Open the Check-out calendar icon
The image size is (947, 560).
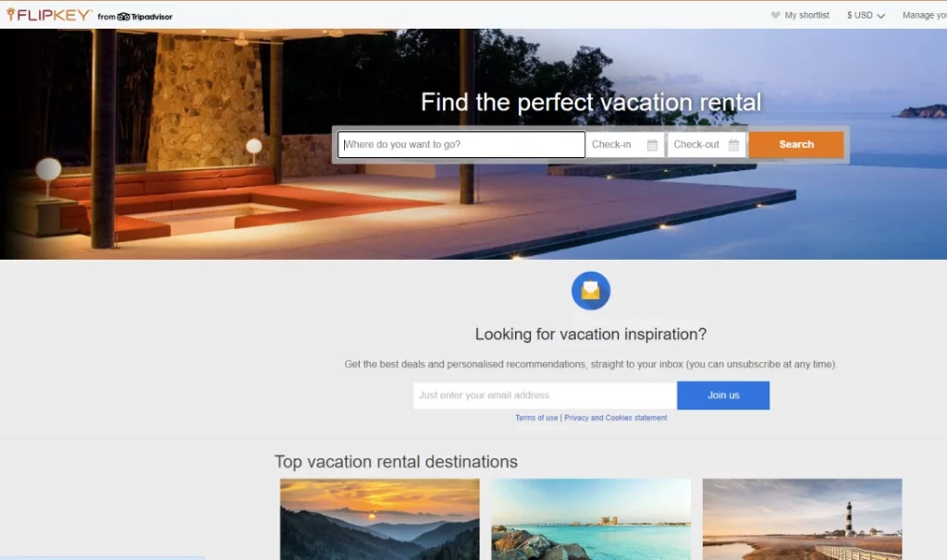[736, 144]
